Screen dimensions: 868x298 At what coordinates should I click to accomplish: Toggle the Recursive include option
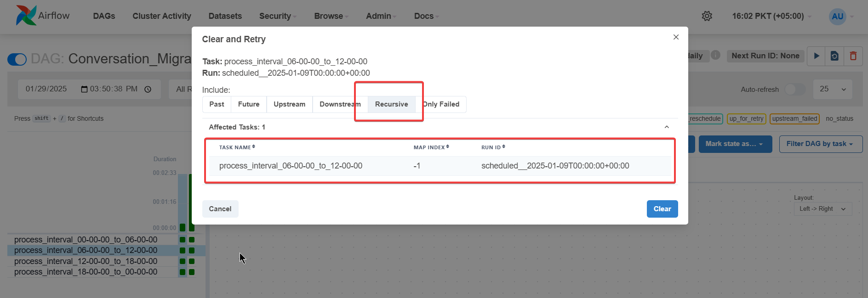pos(391,104)
